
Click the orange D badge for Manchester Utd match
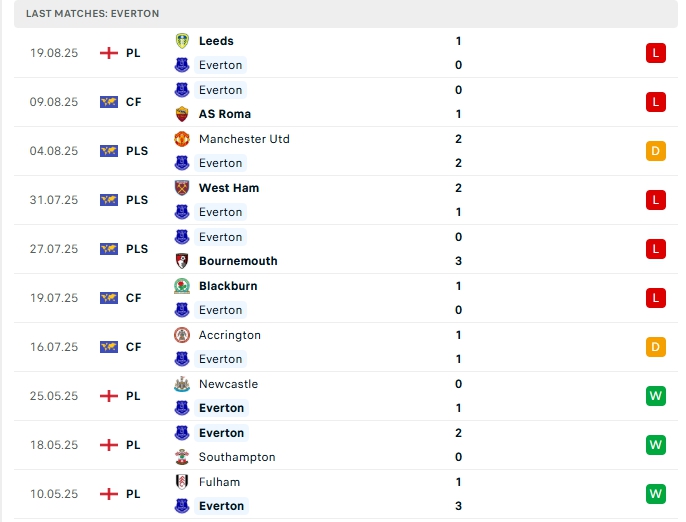pyautogui.click(x=656, y=151)
